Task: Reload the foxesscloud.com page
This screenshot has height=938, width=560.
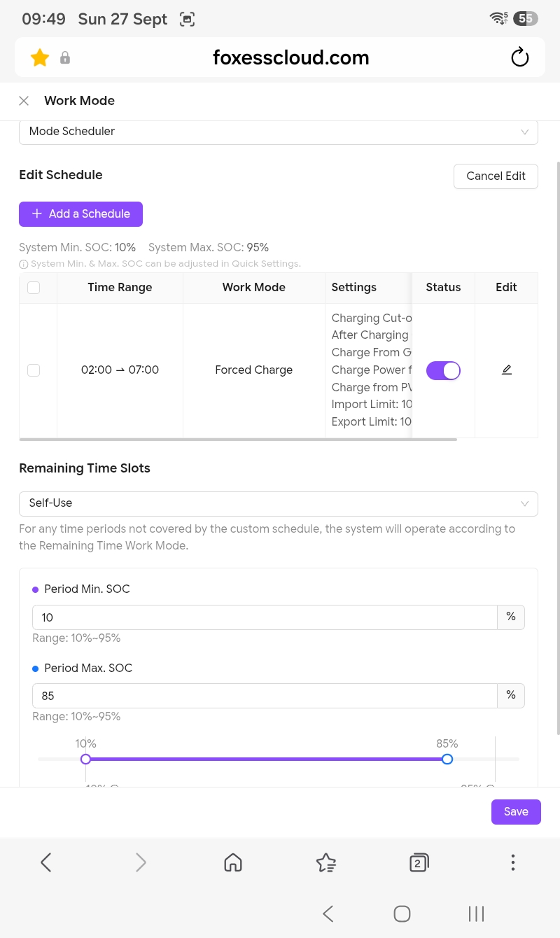Action: 519,57
